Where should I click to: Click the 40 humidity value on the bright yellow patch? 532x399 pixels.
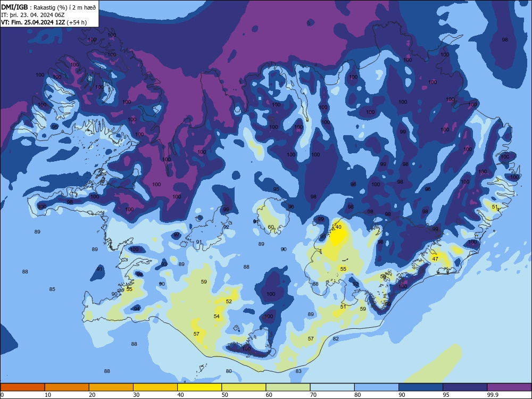(x=338, y=227)
